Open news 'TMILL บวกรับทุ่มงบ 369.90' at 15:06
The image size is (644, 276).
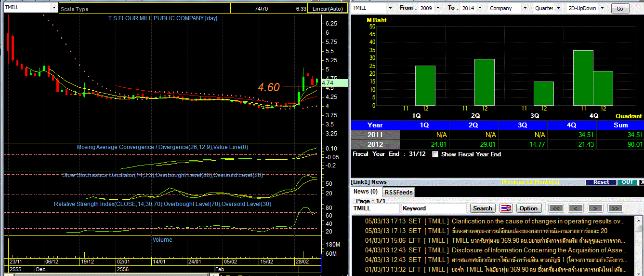point(495,240)
